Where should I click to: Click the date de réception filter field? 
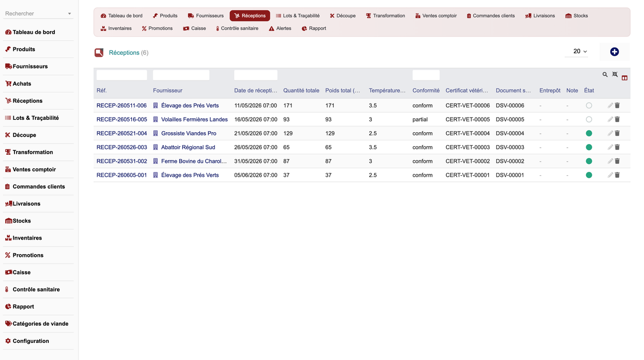(256, 75)
